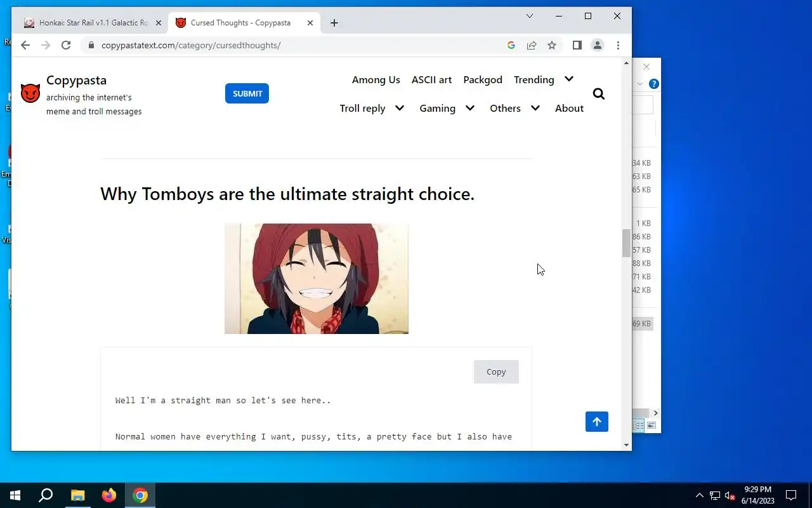Image resolution: width=812 pixels, height=508 pixels.
Task: Open the site search magnifier icon
Action: 598,94
